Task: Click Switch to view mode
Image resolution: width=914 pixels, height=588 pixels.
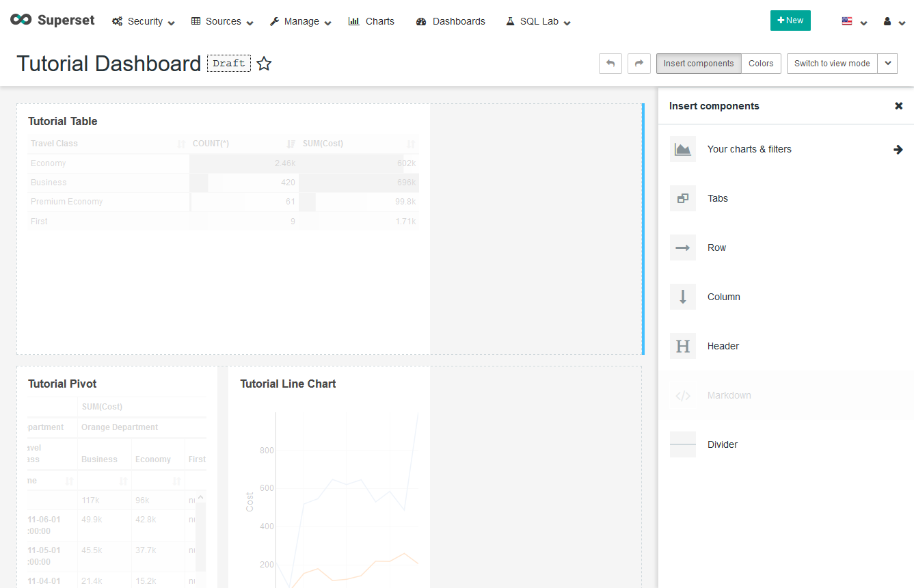Action: click(x=831, y=64)
